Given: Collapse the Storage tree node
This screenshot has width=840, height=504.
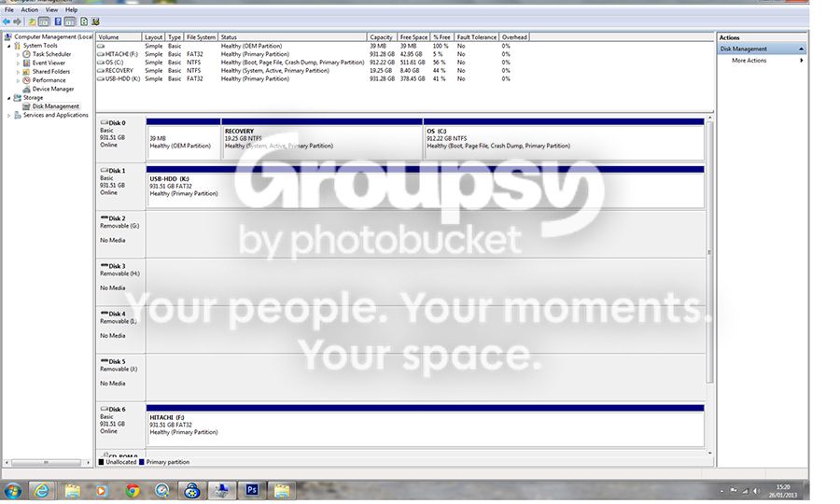Looking at the screenshot, I should (x=8, y=98).
